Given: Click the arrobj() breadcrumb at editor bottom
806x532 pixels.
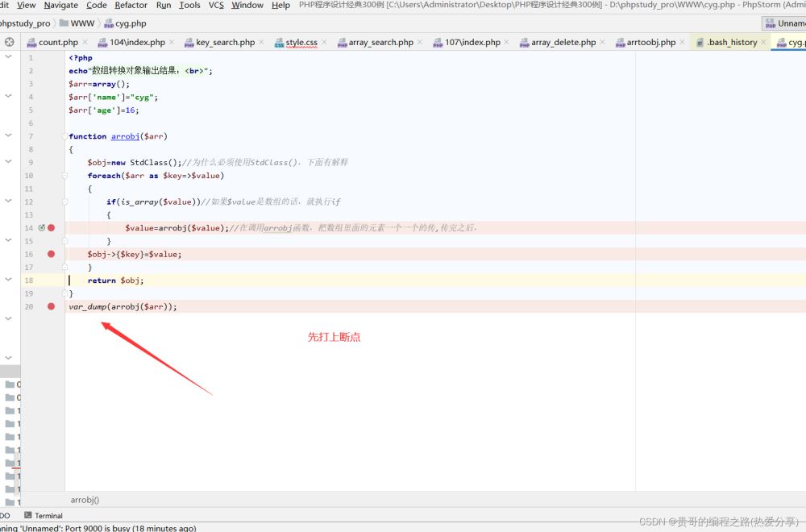Looking at the screenshot, I should click(x=85, y=500).
